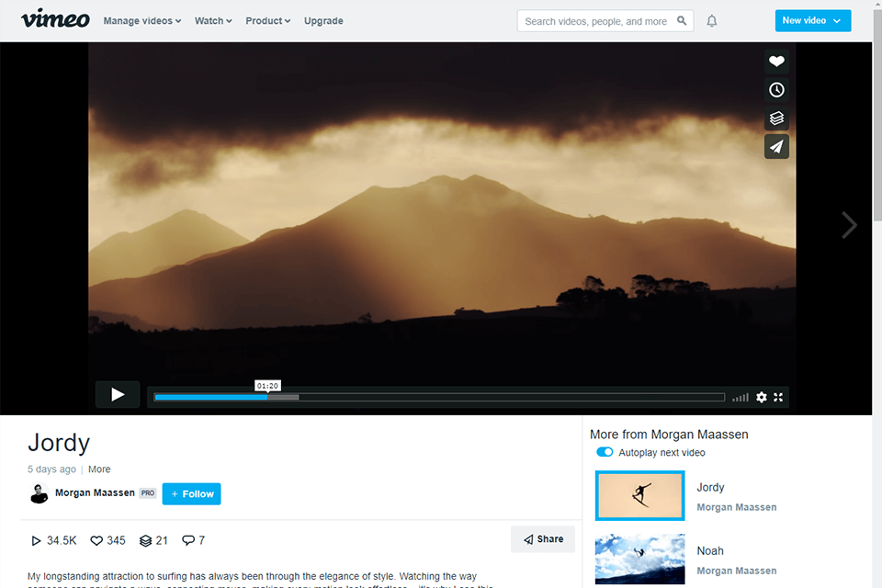Open the Manage videos menu
The image size is (882, 588).
coord(141,20)
